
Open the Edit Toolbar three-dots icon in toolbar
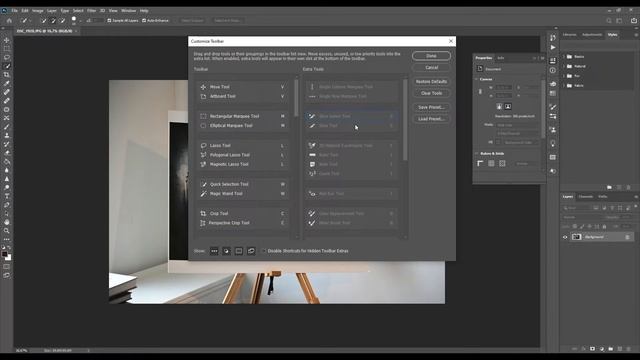(x=7, y=239)
